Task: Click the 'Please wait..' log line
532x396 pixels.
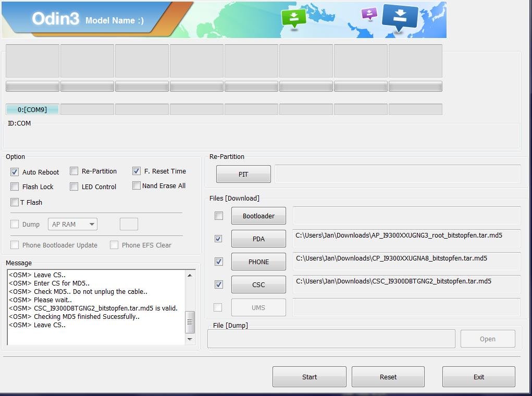Action: (40, 300)
